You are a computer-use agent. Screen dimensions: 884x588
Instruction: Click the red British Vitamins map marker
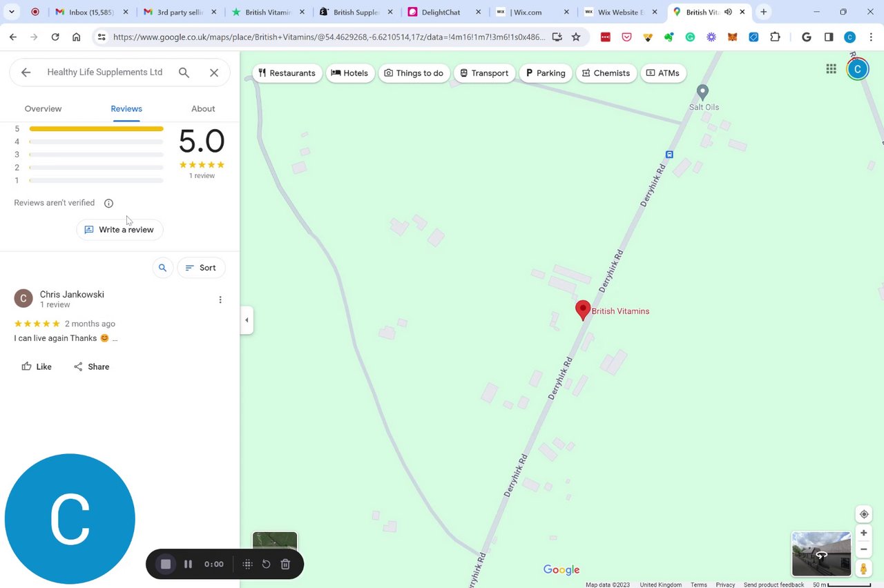click(x=583, y=310)
